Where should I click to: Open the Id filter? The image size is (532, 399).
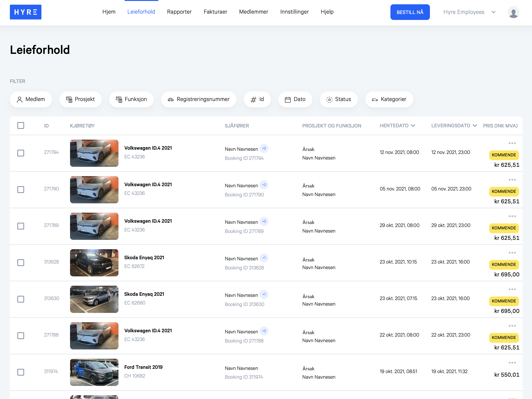257,99
